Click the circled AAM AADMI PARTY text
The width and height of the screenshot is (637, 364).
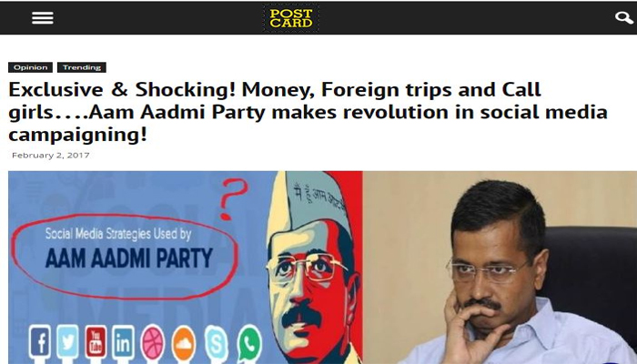pos(128,258)
